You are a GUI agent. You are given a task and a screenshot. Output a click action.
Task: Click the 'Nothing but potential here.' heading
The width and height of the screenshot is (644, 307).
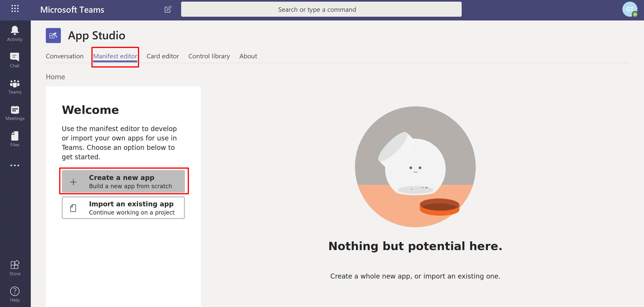pos(415,246)
